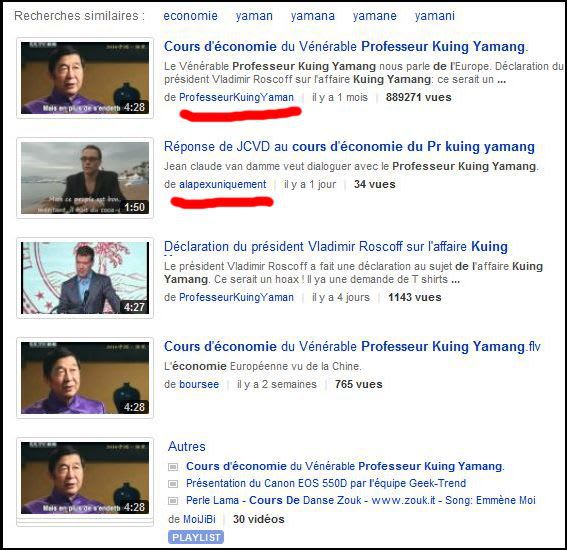
Task: Visit uploader alapexuniquement channel
Action: point(222,184)
